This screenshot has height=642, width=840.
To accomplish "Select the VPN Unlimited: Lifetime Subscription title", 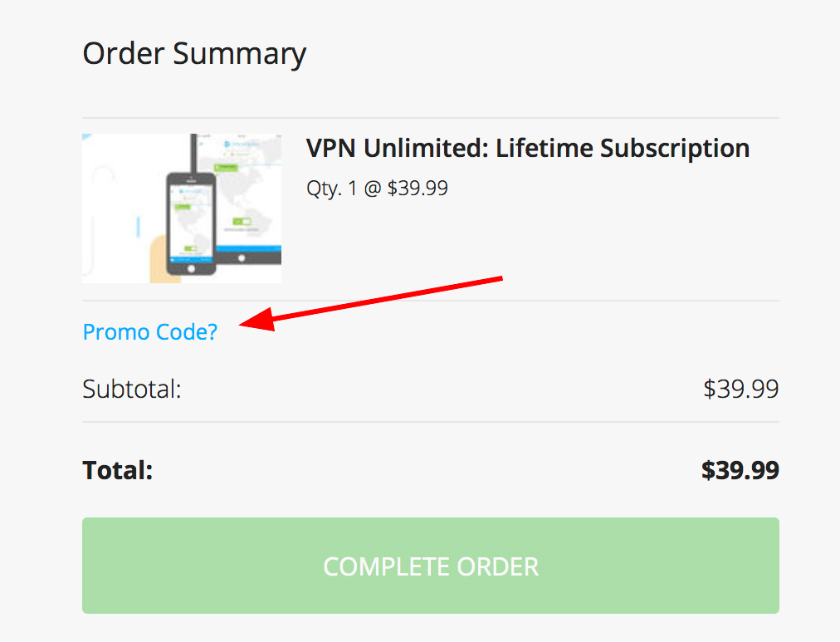I will (528, 149).
